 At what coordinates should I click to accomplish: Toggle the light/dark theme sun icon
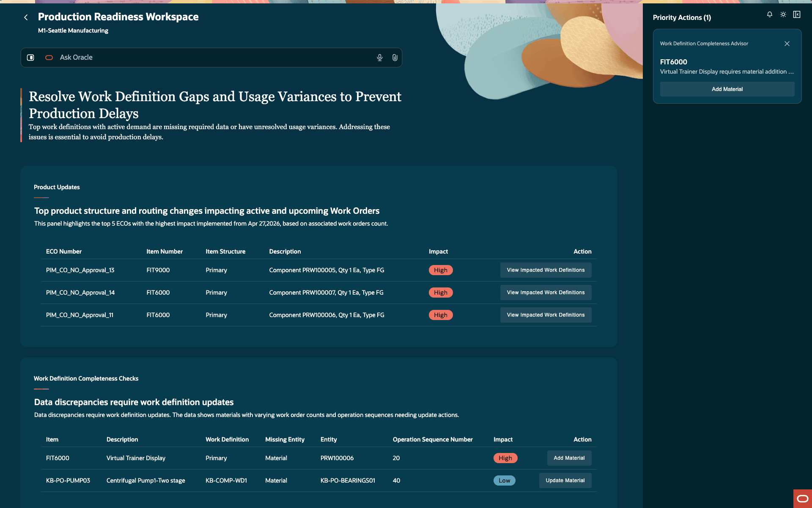[783, 14]
